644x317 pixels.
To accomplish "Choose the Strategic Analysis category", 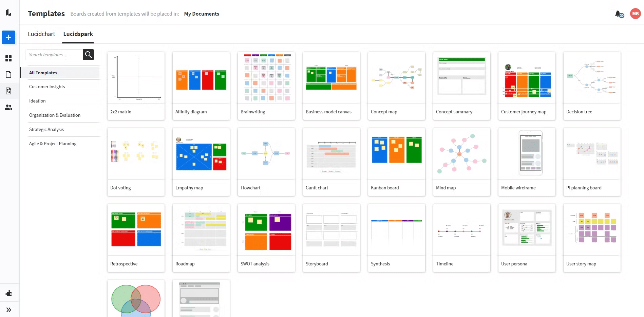I will [x=46, y=130].
